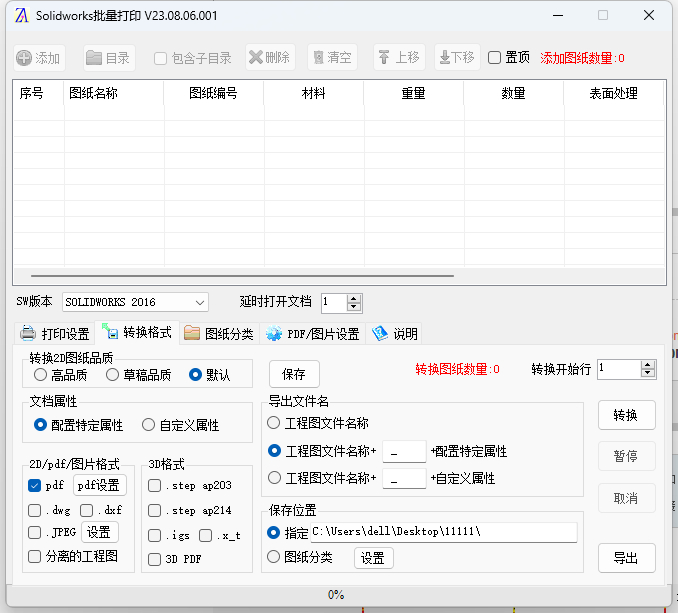
Task: Click the table's horizontal scrollbar
Action: (242, 275)
